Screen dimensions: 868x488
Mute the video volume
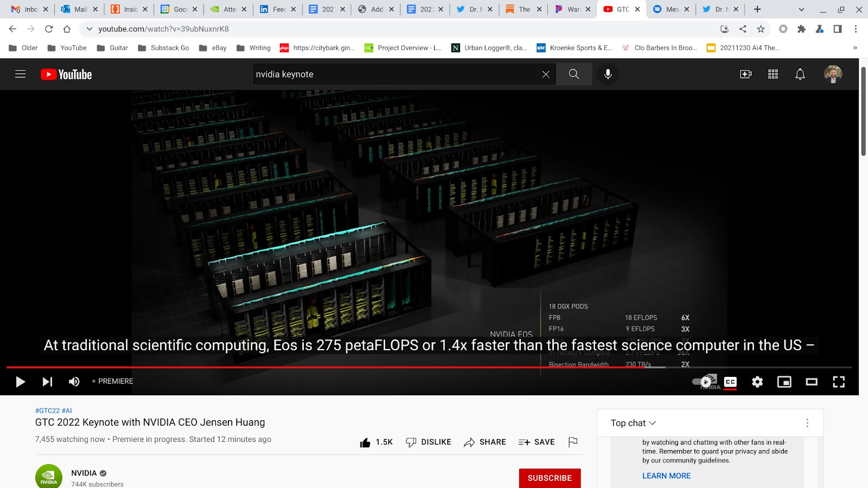(74, 382)
